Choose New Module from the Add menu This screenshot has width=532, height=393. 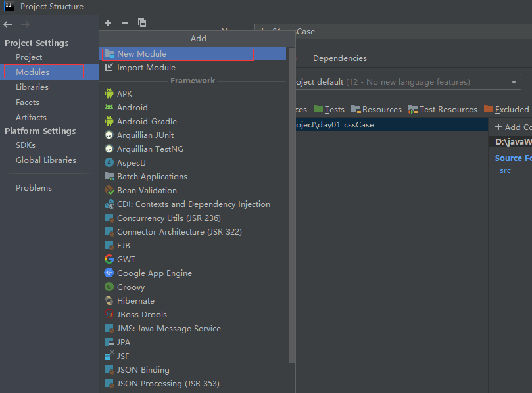pos(194,54)
